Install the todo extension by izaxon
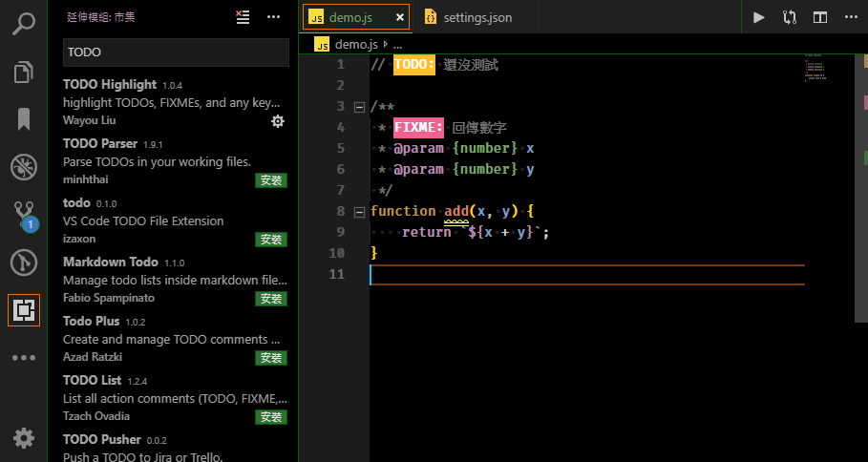This screenshot has height=462, width=868. point(271,240)
